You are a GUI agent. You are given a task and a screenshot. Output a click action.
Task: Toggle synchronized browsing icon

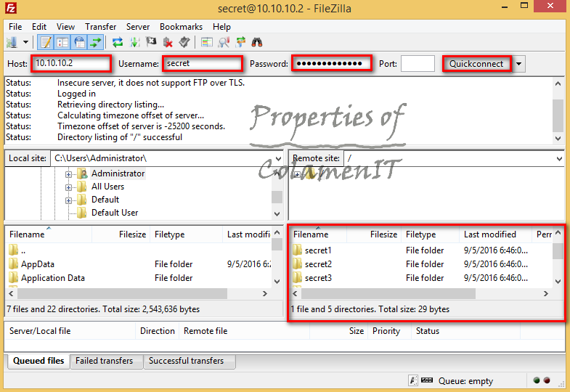240,43
